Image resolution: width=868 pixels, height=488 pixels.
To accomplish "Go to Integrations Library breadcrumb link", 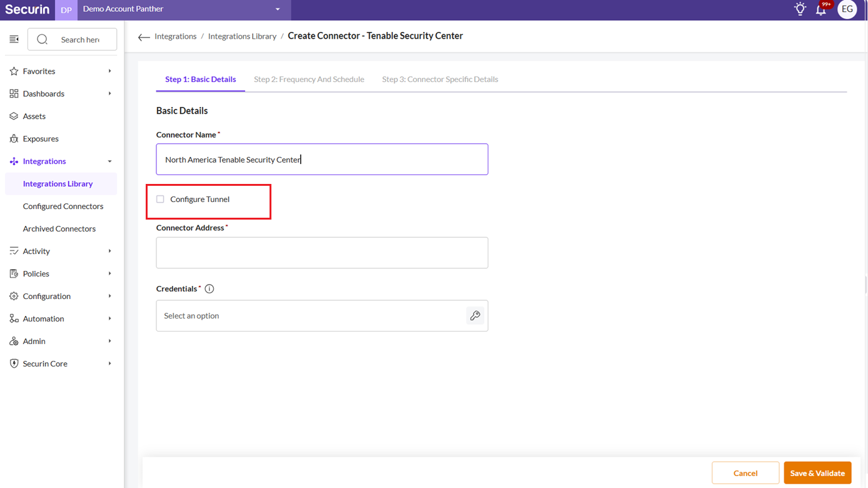I will click(x=242, y=36).
